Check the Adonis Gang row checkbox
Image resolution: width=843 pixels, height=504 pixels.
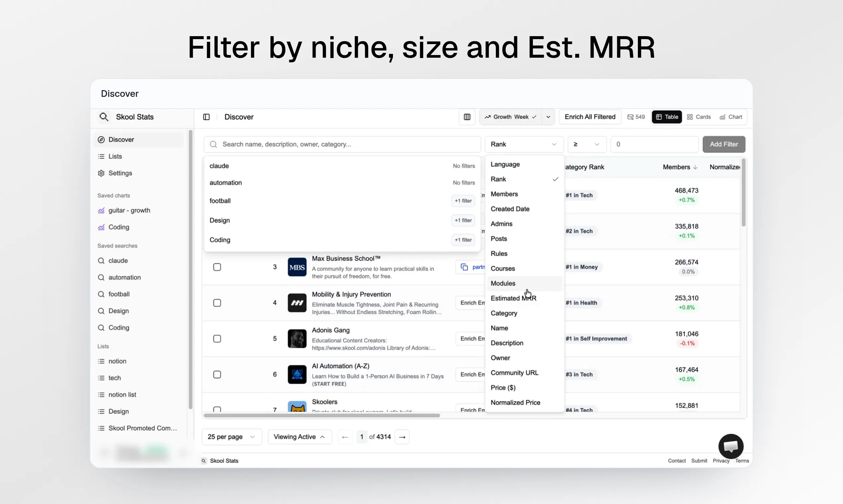coord(217,339)
